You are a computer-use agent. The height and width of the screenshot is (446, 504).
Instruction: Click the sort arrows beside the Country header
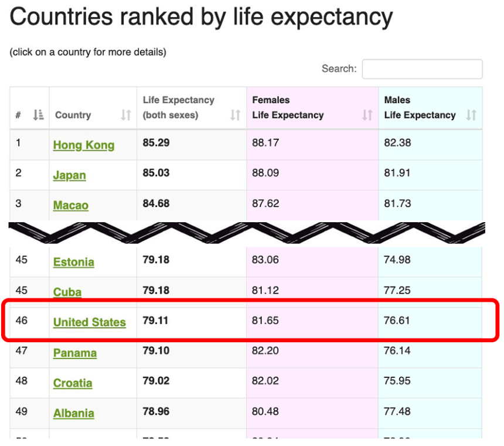[x=127, y=115]
